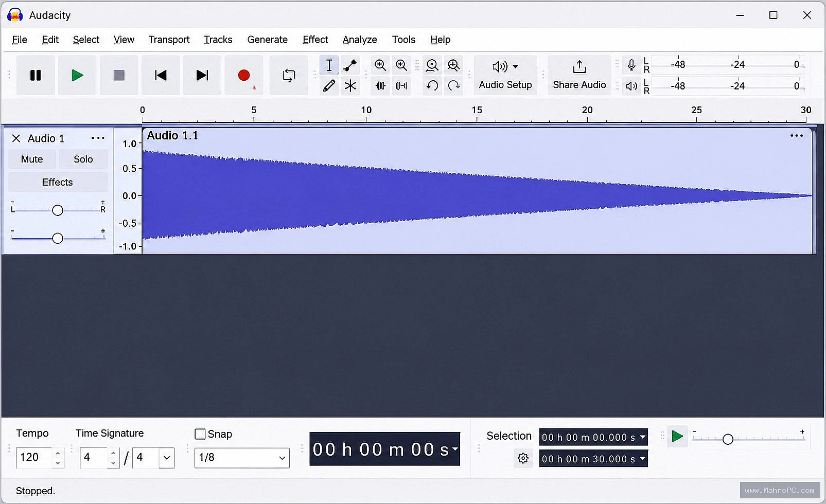Screen dimensions: 826x504
Task: Open selection end time format dropdown
Action: (x=643, y=459)
